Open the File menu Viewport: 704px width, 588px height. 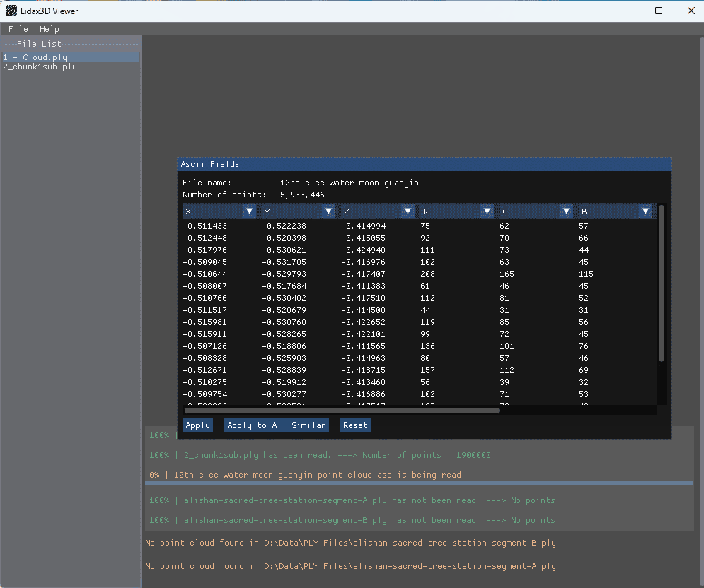18,29
